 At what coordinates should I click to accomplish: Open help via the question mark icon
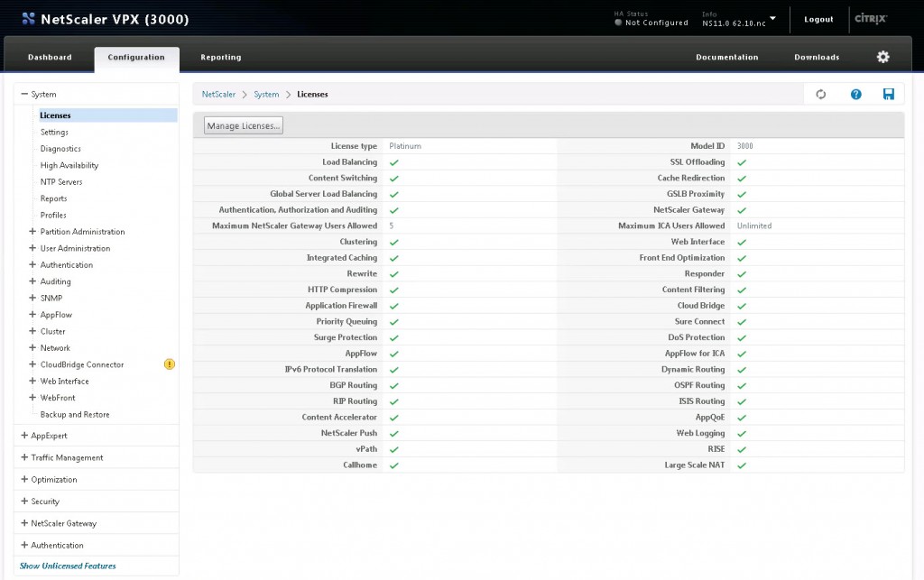point(855,94)
